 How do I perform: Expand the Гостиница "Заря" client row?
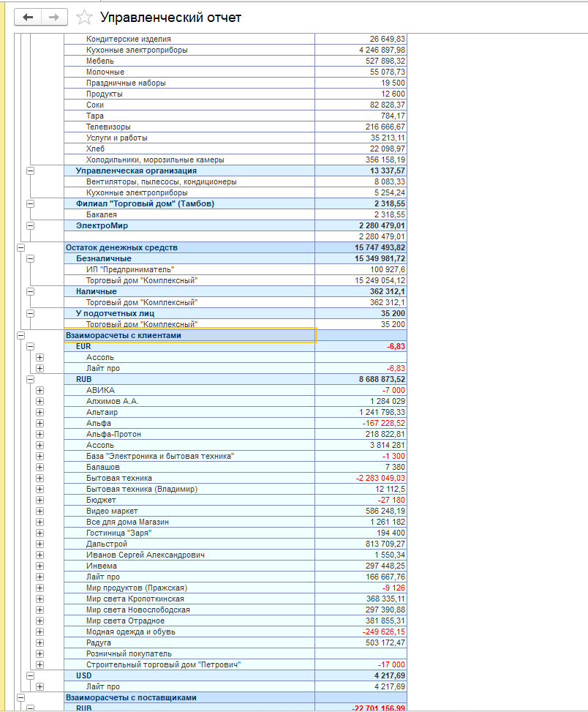click(40, 533)
